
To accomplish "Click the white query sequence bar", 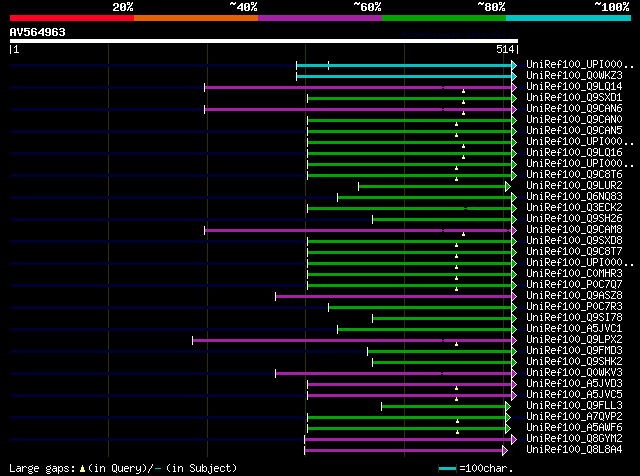I will click(264, 41).
